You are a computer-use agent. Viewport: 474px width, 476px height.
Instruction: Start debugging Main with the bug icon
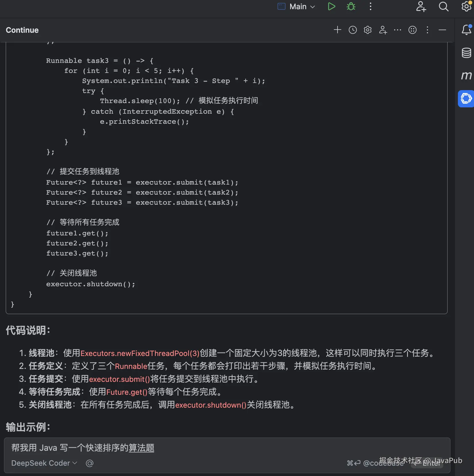tap(351, 7)
